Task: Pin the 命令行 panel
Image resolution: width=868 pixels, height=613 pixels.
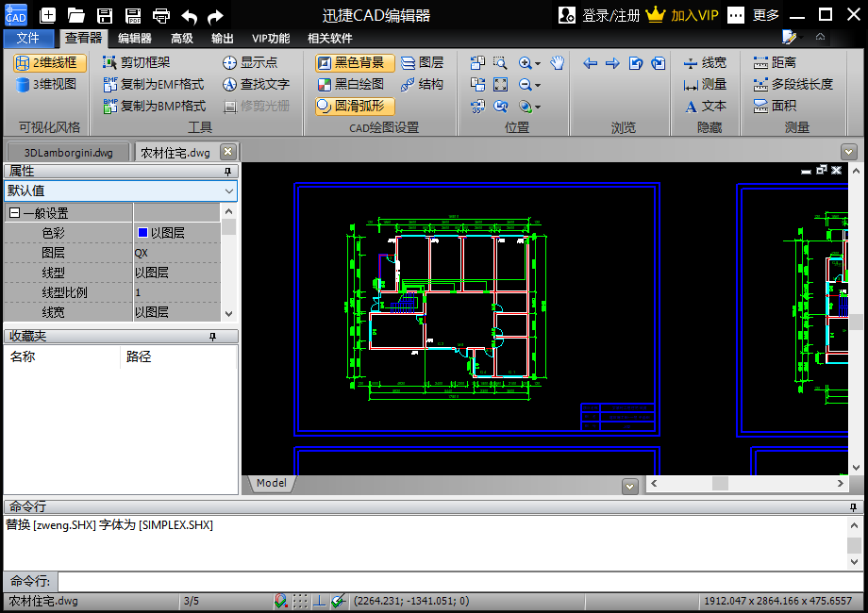Action: click(853, 506)
